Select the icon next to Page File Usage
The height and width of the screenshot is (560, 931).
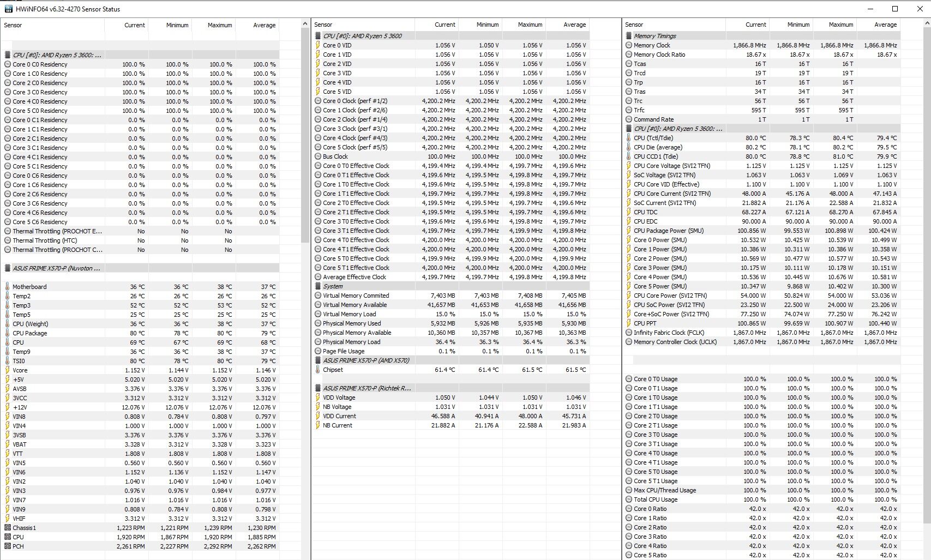click(318, 351)
